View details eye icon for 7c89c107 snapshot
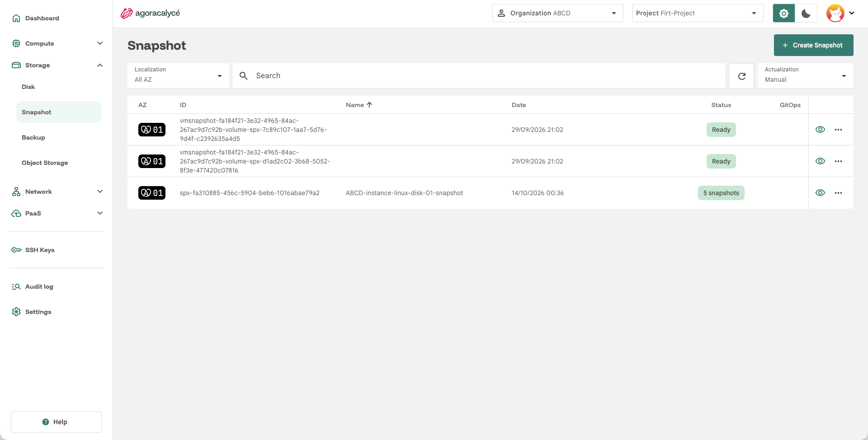Screen dimensions: 868x440 tap(820, 130)
